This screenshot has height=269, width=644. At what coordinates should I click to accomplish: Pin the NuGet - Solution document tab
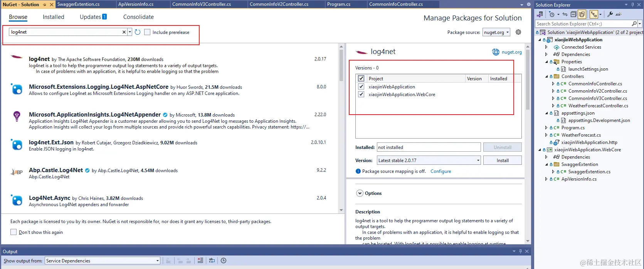point(45,4)
